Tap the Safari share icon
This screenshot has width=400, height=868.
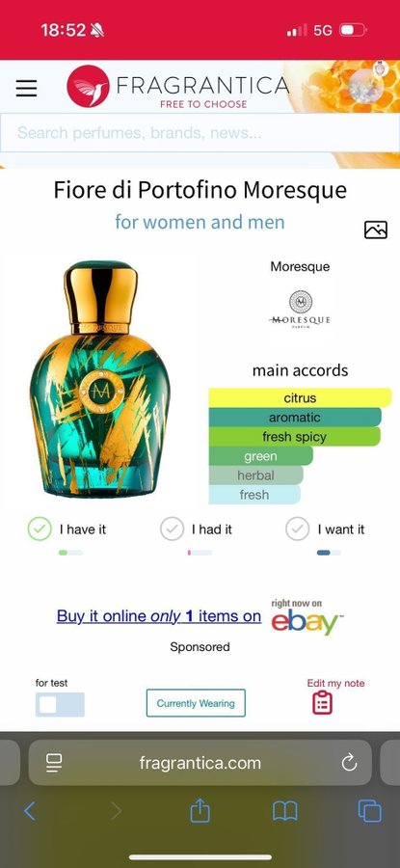(200, 811)
